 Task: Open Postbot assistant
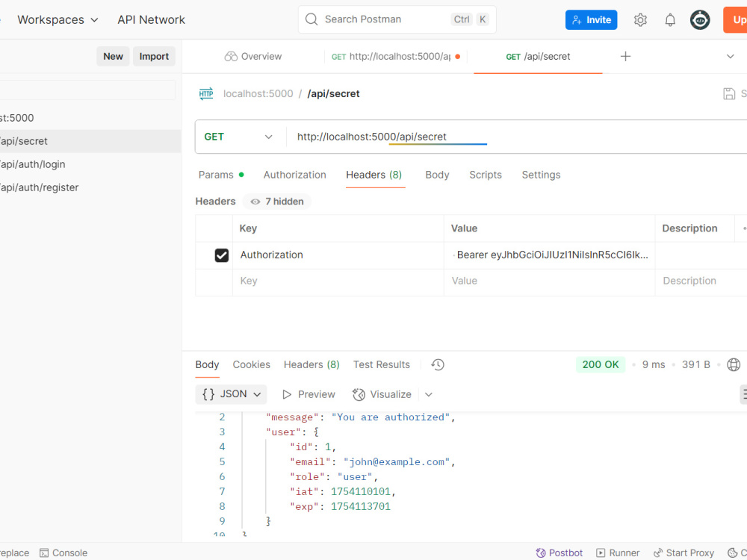pos(559,553)
